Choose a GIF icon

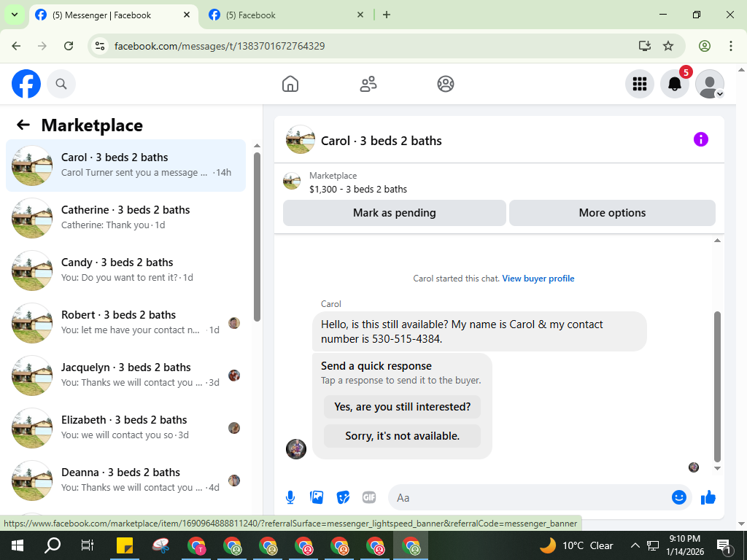click(x=369, y=497)
